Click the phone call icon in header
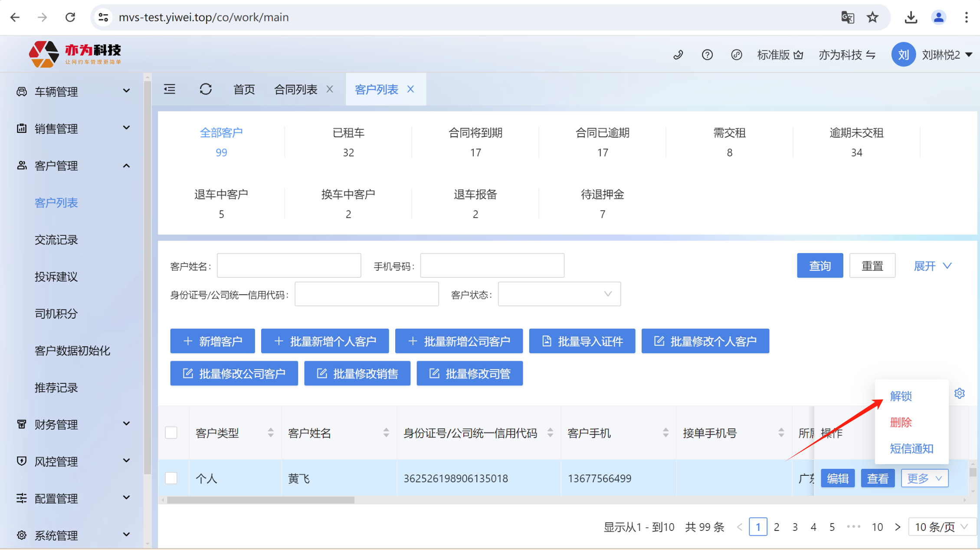 point(678,55)
